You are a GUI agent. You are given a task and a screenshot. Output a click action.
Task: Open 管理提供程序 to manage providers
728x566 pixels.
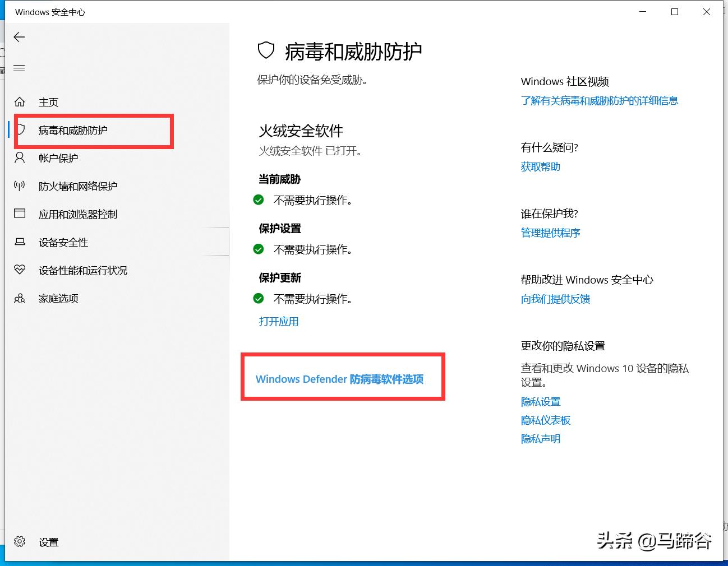tap(550, 233)
